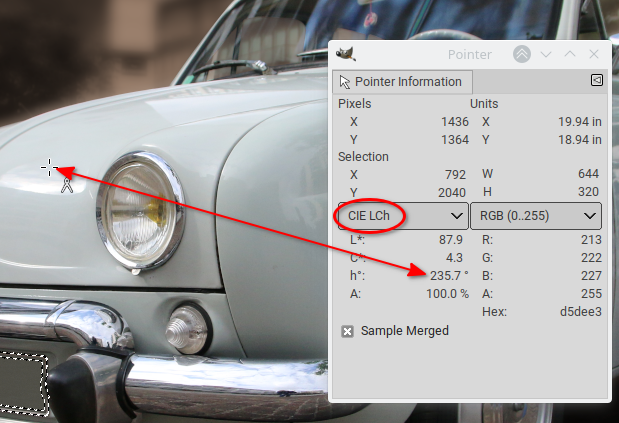
Task: Click the GIMP Wilber icon in the Pointer title bar
Action: [346, 54]
